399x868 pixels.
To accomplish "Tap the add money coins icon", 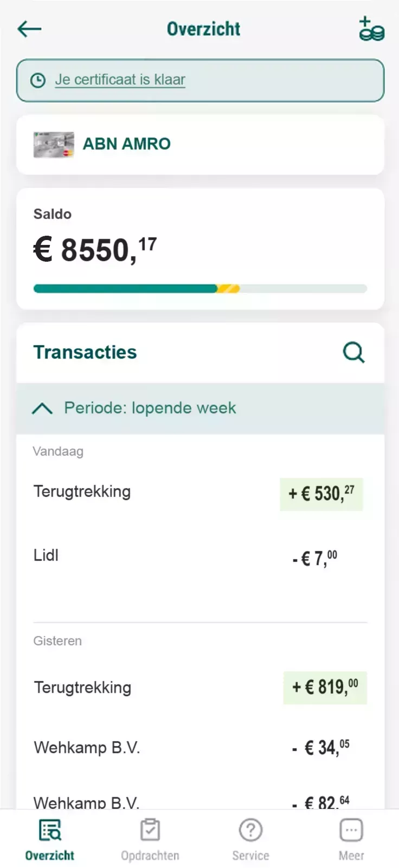I will coord(371,29).
